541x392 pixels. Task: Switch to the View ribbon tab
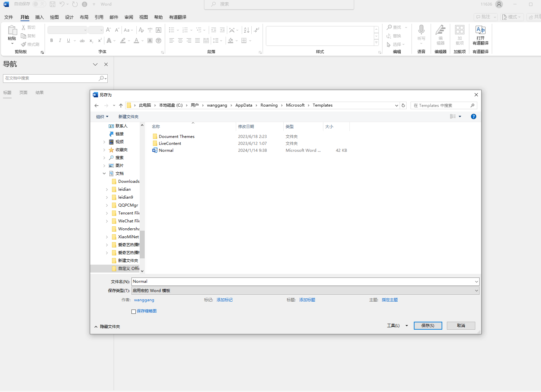point(144,17)
